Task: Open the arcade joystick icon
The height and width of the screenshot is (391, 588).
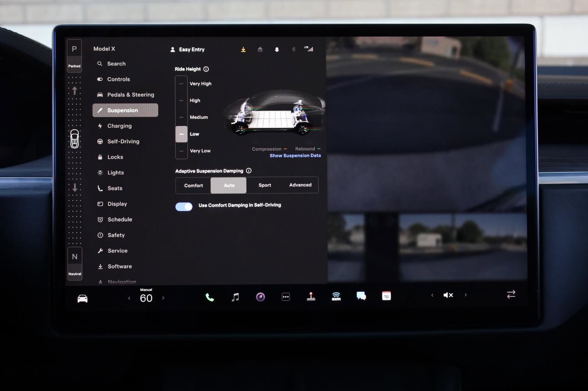Action: pos(312,296)
